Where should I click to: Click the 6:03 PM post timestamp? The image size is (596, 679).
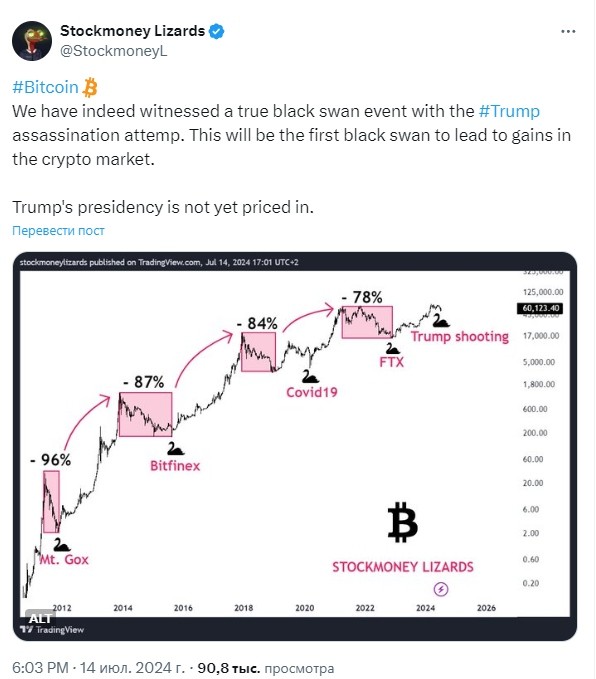tap(40, 667)
